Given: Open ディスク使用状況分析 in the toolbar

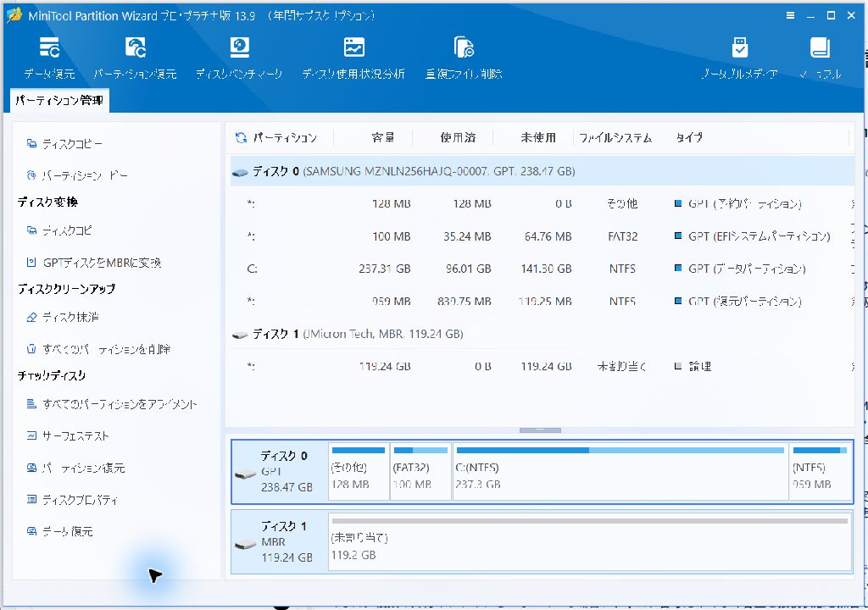Looking at the screenshot, I should (353, 58).
